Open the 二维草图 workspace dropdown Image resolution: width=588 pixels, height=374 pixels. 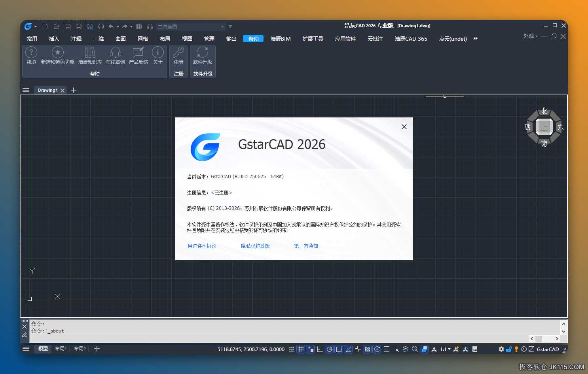point(191,26)
